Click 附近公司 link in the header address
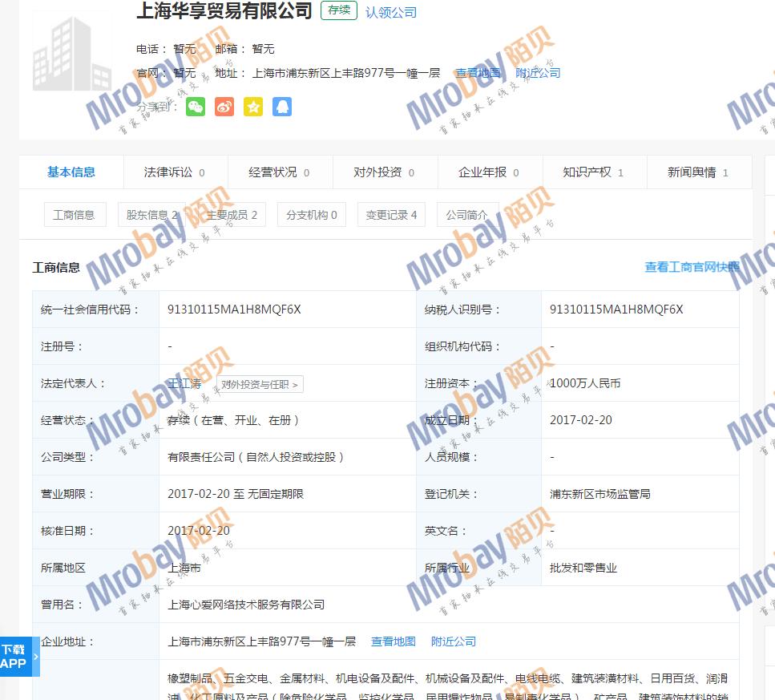 (x=538, y=73)
